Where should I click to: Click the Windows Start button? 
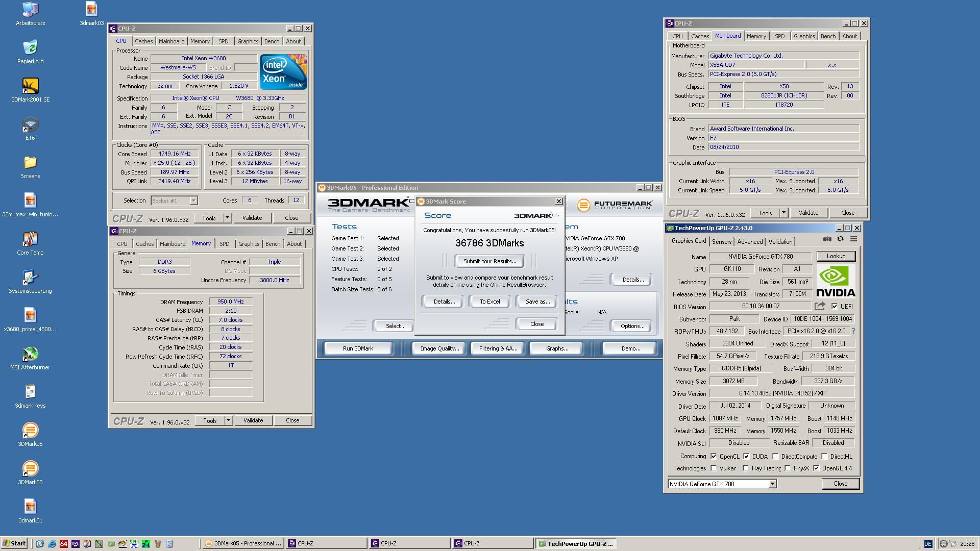14,543
